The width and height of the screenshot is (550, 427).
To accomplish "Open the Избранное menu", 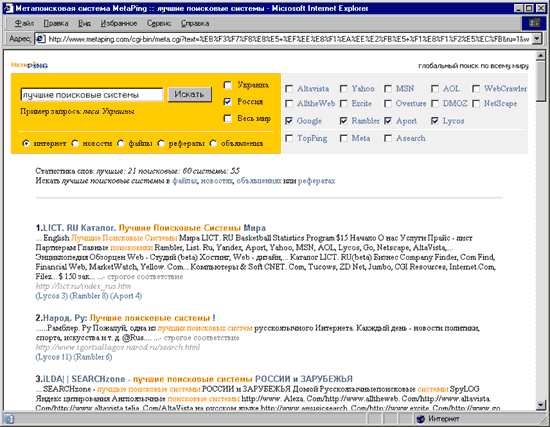I will (x=119, y=23).
